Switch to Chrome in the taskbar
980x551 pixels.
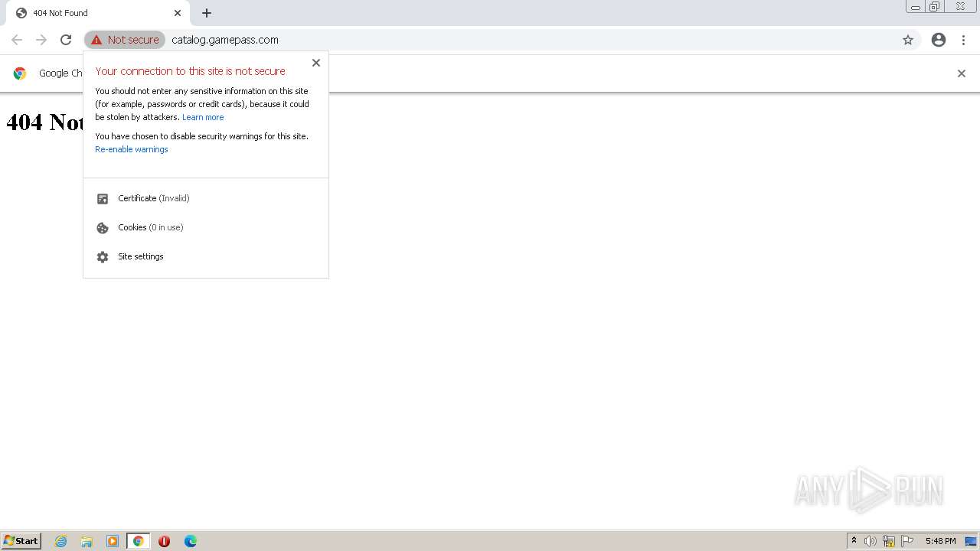(139, 541)
